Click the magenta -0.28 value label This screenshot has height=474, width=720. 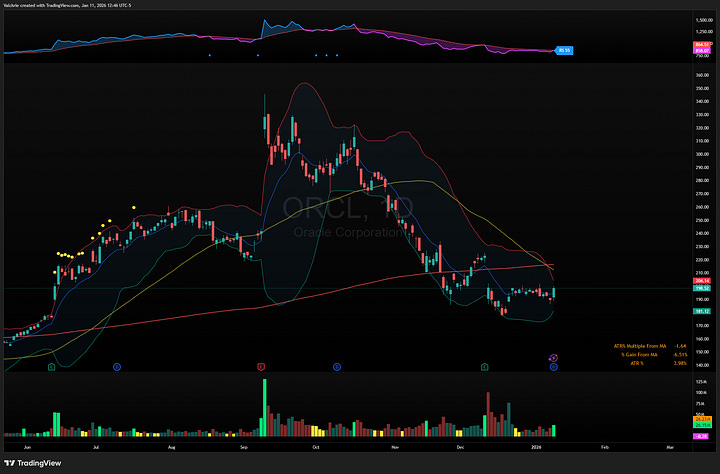coord(701,436)
